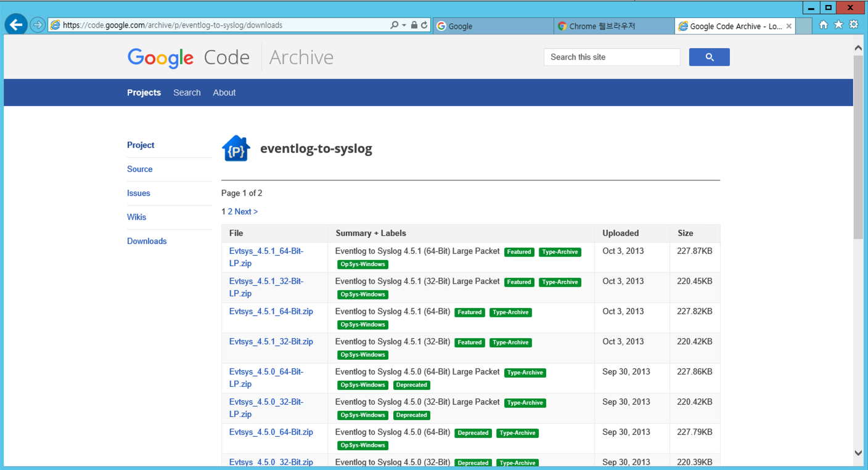Click the search magnifier in address bar
Viewport: 868px width, 470px height.
(395, 25)
